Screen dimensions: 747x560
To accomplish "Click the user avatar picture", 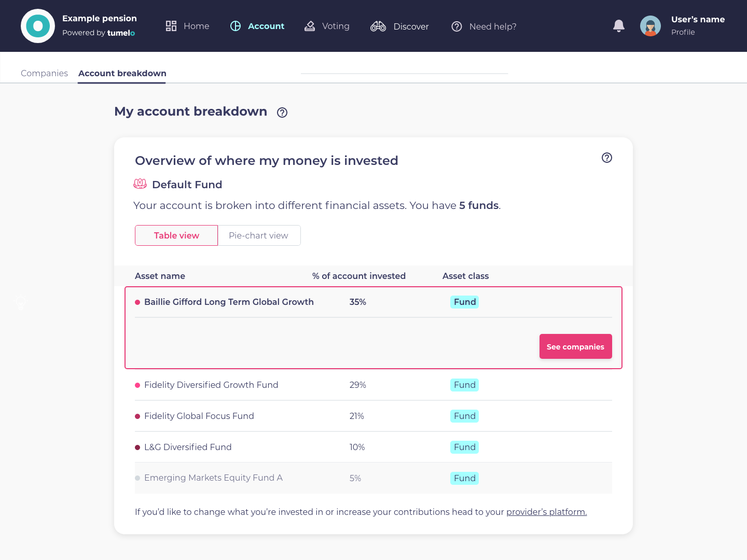I will (651, 26).
